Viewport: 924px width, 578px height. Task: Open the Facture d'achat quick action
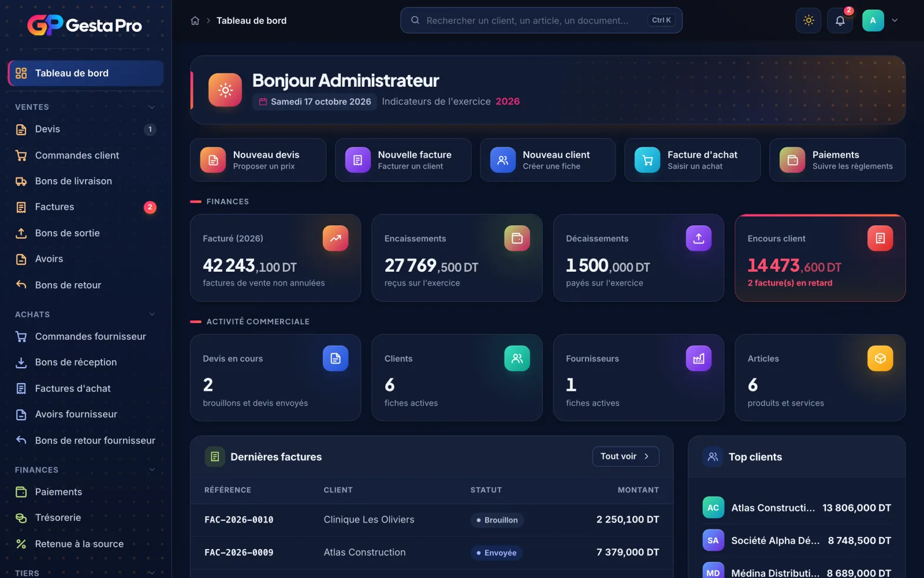[x=692, y=160]
